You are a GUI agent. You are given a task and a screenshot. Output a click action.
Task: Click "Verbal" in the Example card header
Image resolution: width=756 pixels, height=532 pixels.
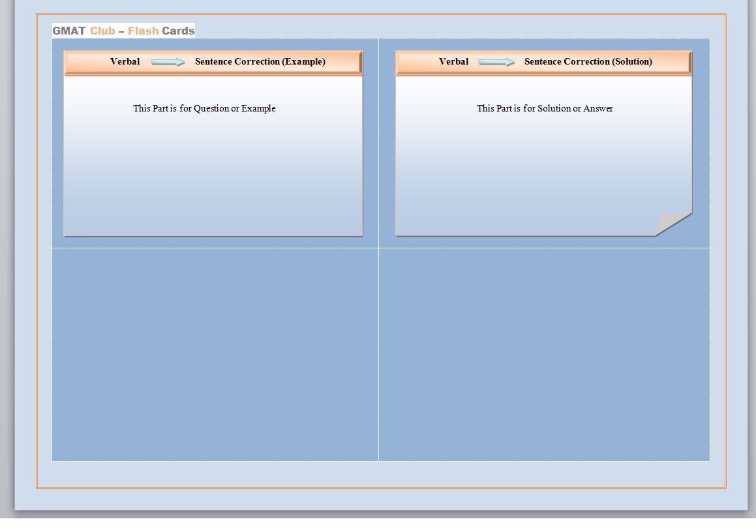pos(125,62)
